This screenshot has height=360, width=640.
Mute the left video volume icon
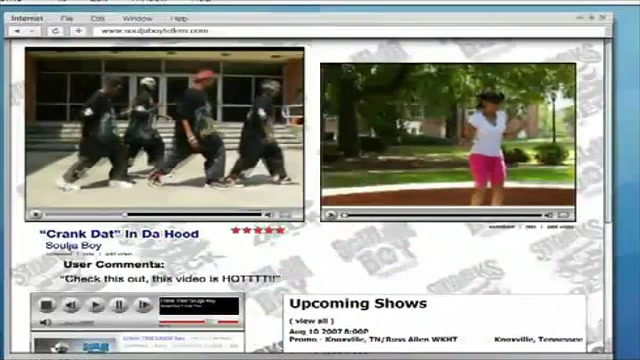coord(268,215)
